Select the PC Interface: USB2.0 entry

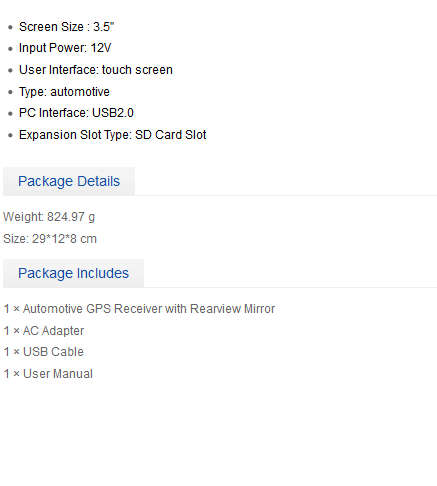click(76, 113)
